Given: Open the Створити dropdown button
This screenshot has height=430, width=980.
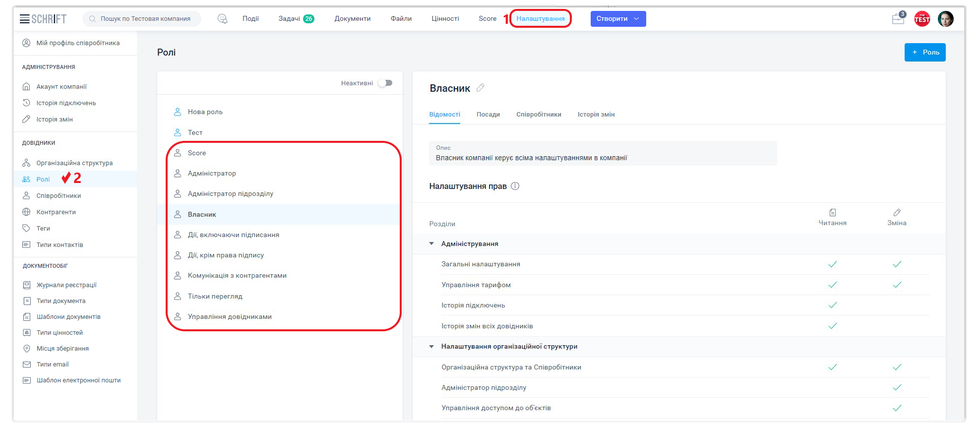Looking at the screenshot, I should [617, 19].
